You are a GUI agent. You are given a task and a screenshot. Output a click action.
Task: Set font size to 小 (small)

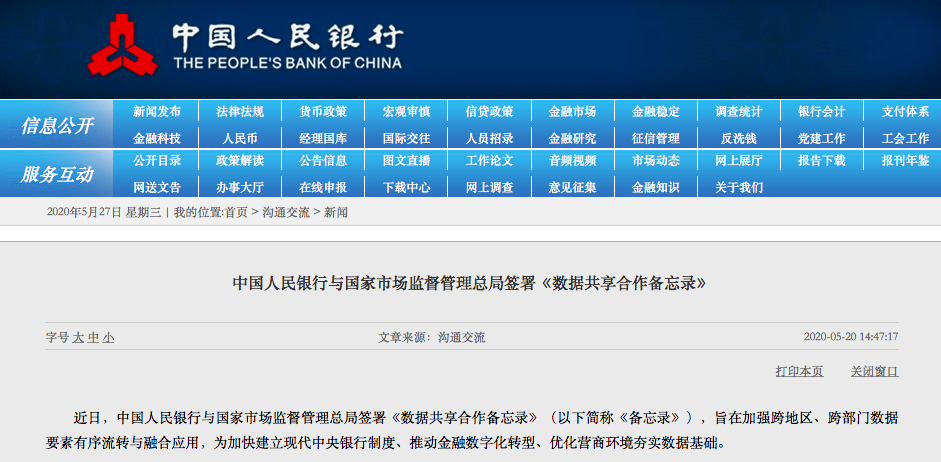pos(108,338)
